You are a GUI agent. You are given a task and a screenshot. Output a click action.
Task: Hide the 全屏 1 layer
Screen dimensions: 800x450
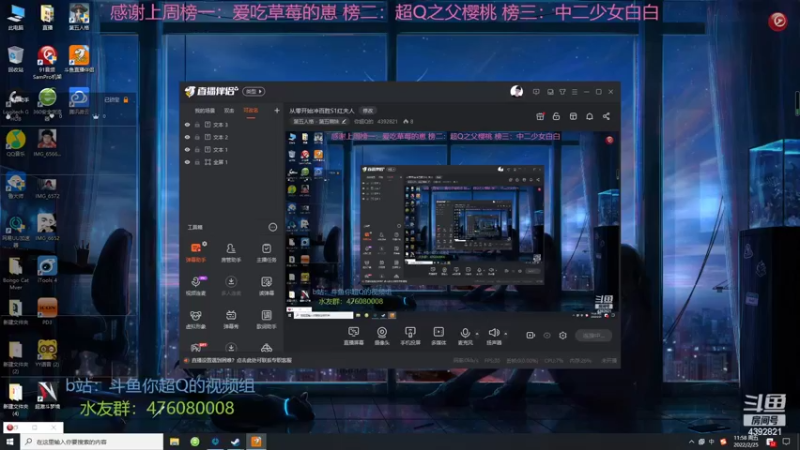point(187,162)
